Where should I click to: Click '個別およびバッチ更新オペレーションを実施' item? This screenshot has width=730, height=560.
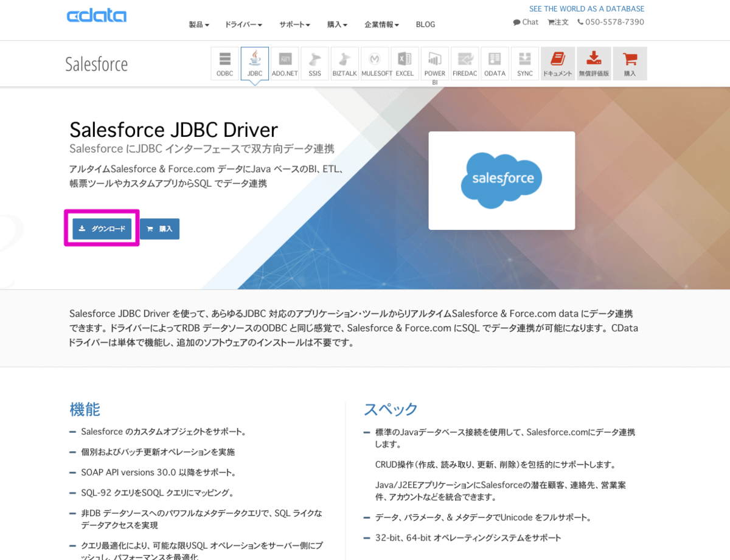point(158,452)
